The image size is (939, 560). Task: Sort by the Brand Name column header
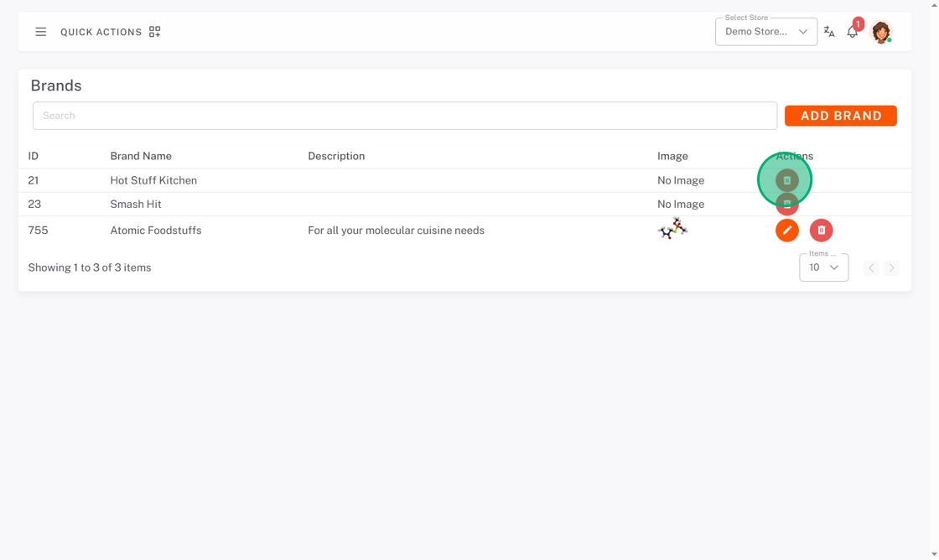click(141, 156)
